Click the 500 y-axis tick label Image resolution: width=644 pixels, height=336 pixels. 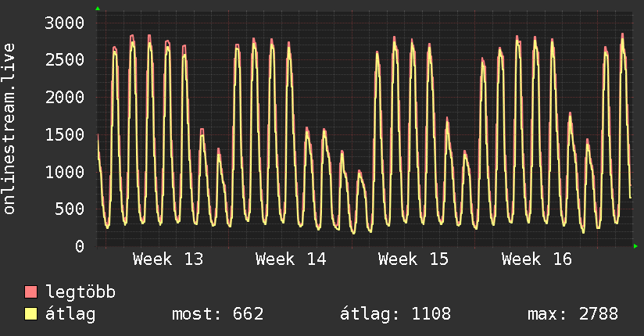[x=70, y=209]
